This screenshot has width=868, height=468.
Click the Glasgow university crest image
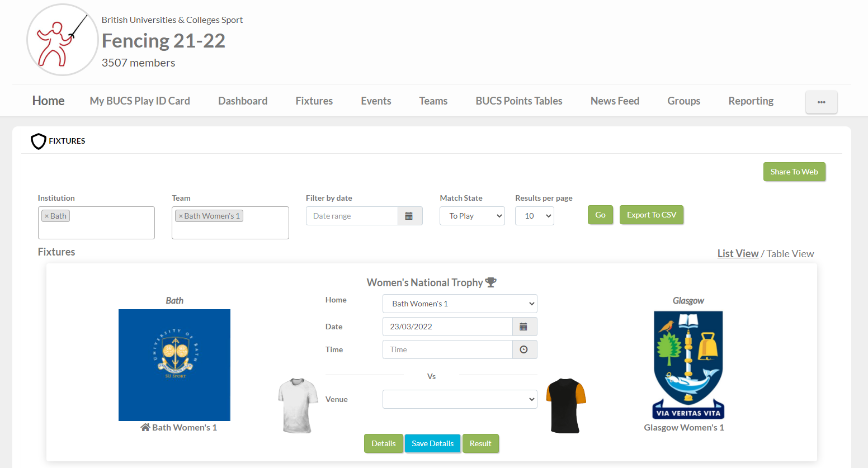[x=688, y=365]
